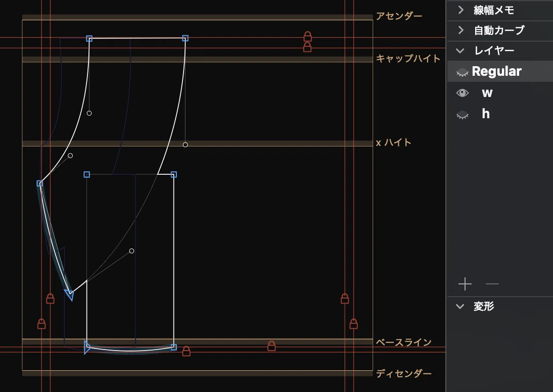
Task: Click the lock on the inner right vertical guide
Action: coord(345,299)
